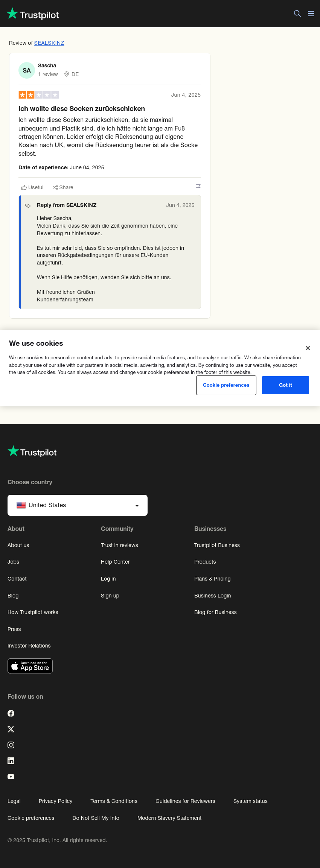Open the Blog link under About

click(x=13, y=596)
